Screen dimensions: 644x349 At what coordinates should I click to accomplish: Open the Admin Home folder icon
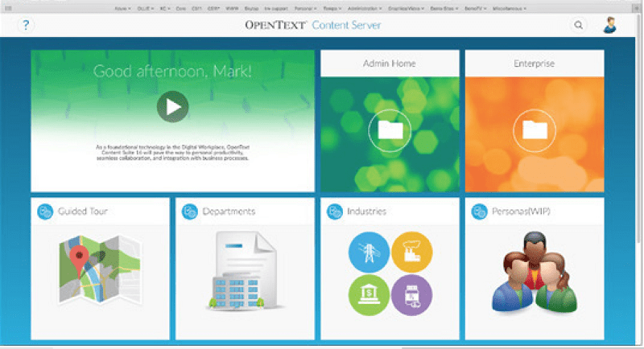click(390, 131)
